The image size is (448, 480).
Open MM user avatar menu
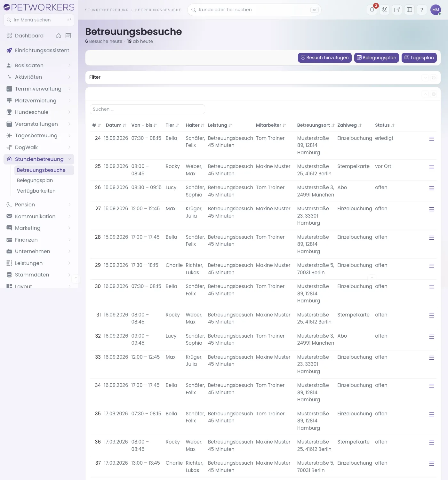click(436, 10)
